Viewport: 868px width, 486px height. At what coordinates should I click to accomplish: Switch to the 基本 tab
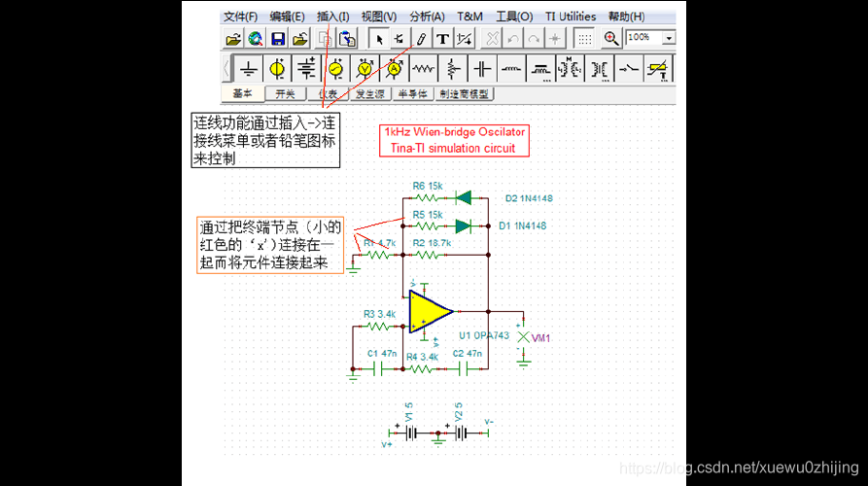[242, 93]
